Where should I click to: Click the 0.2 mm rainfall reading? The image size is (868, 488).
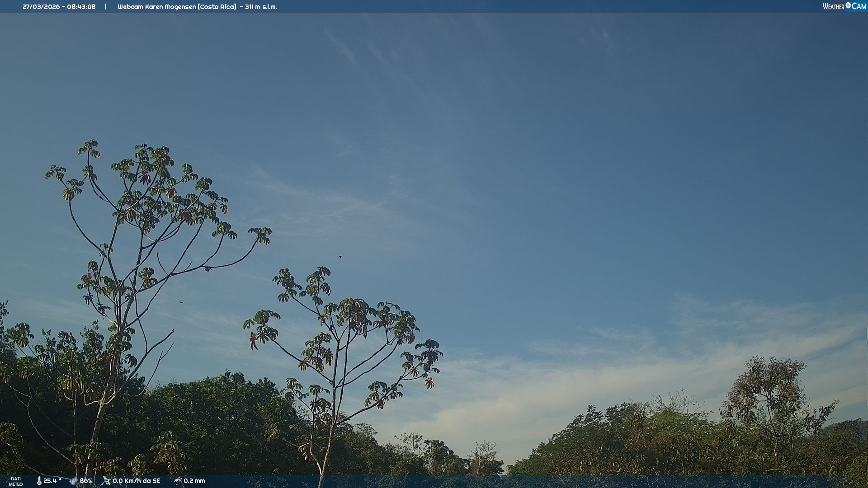coord(194,481)
